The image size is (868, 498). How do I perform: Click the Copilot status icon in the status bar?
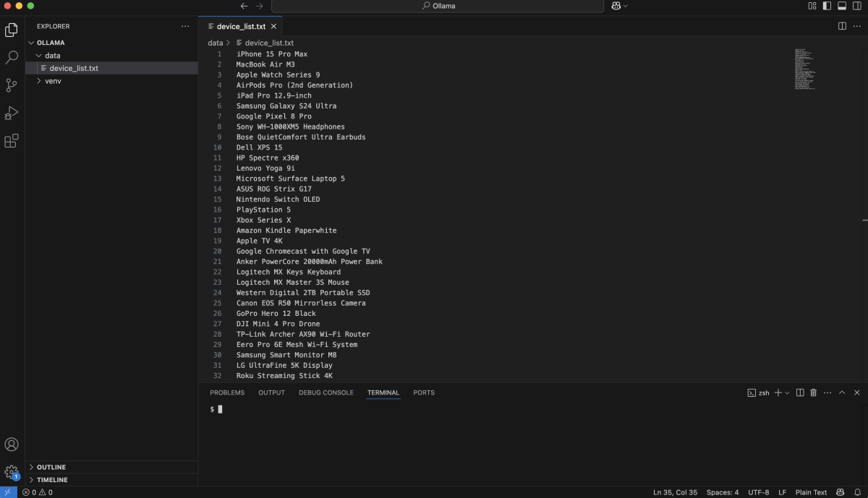pyautogui.click(x=841, y=492)
